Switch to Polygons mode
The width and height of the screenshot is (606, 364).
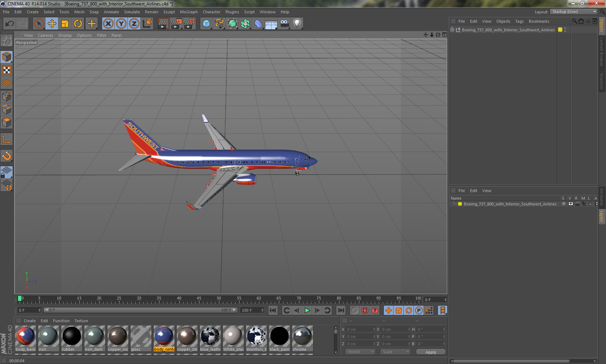coord(6,123)
